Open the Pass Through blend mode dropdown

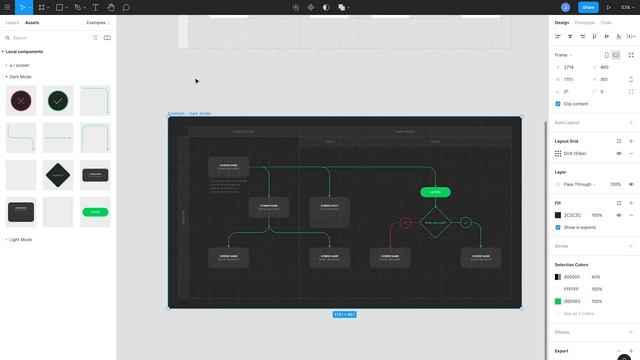click(x=580, y=184)
